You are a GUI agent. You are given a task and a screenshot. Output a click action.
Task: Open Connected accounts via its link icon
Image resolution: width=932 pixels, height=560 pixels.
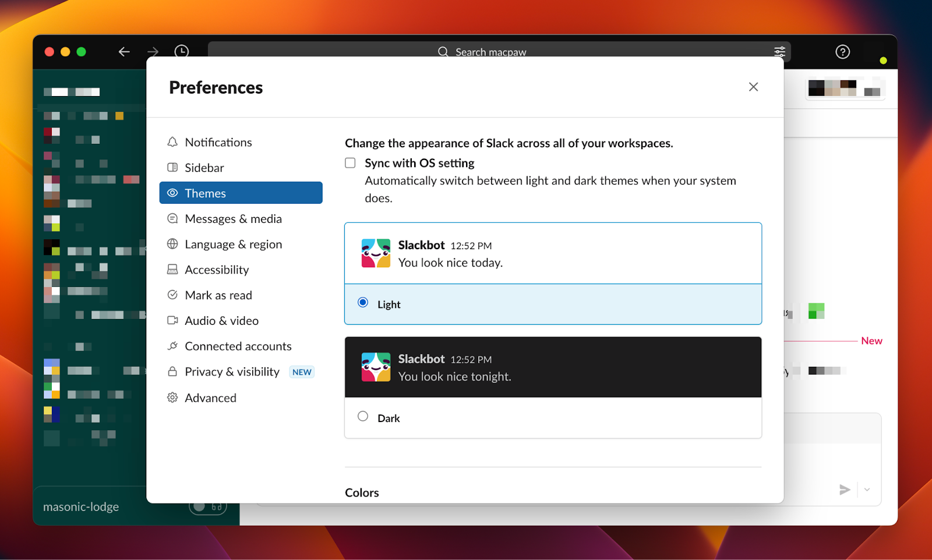point(172,346)
